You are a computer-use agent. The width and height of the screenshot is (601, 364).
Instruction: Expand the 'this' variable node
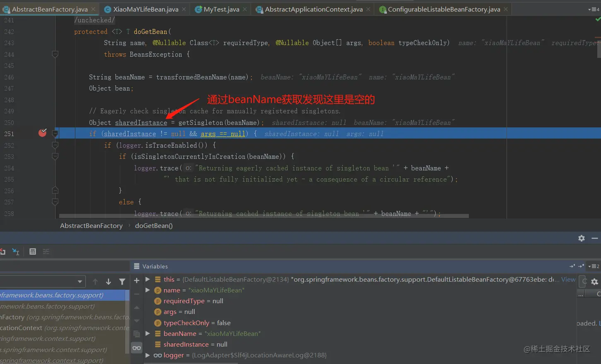coord(147,279)
